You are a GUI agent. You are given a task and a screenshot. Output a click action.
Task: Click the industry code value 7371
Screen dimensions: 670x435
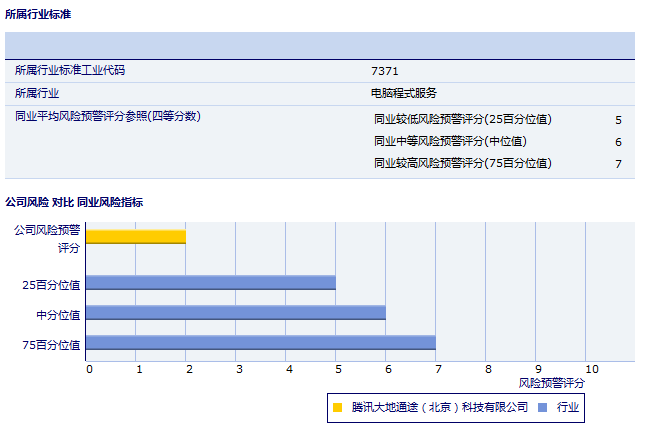pyautogui.click(x=384, y=71)
